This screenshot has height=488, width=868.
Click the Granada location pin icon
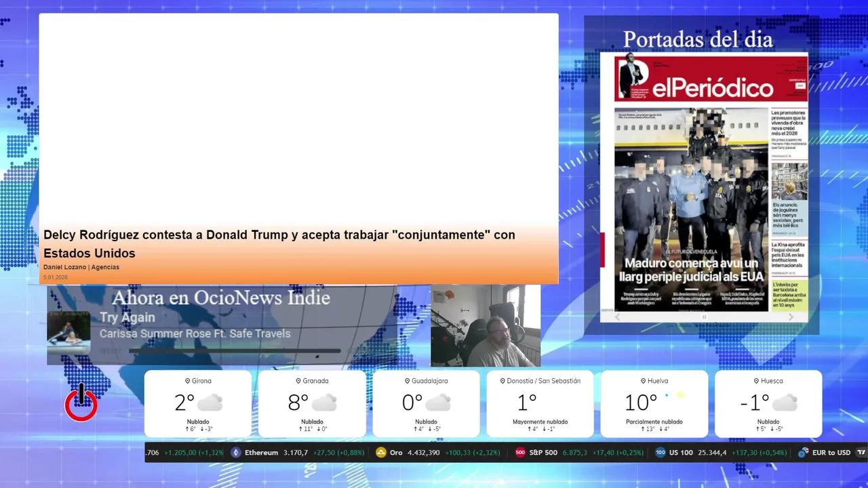(x=298, y=381)
